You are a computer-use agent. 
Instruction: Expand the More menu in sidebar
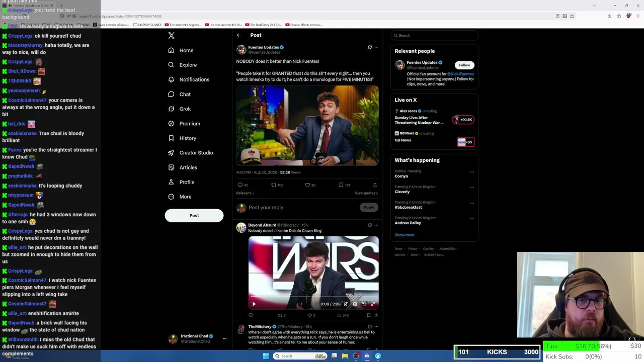[180, 197]
